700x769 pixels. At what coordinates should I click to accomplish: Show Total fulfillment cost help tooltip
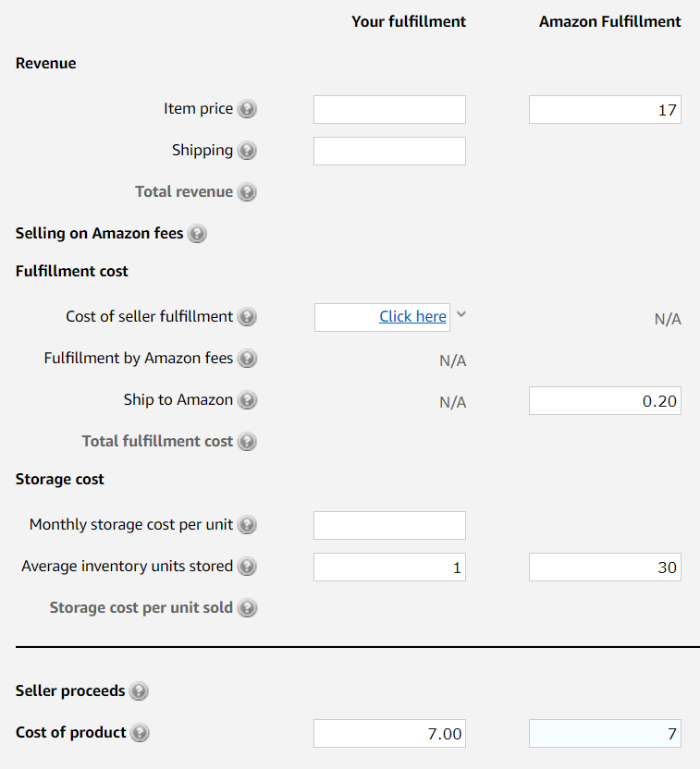[x=247, y=442]
